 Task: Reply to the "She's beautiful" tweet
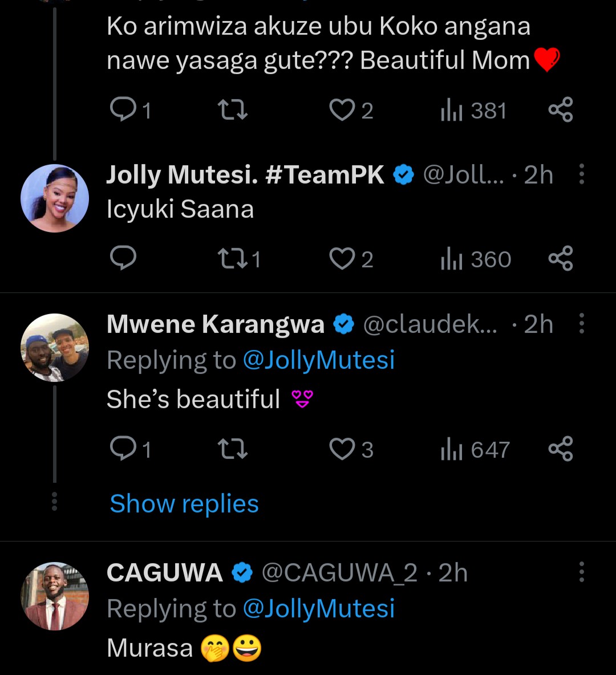click(x=123, y=449)
